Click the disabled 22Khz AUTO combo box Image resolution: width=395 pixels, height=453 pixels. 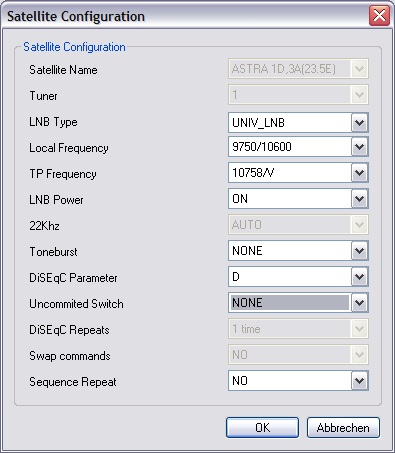(x=298, y=225)
